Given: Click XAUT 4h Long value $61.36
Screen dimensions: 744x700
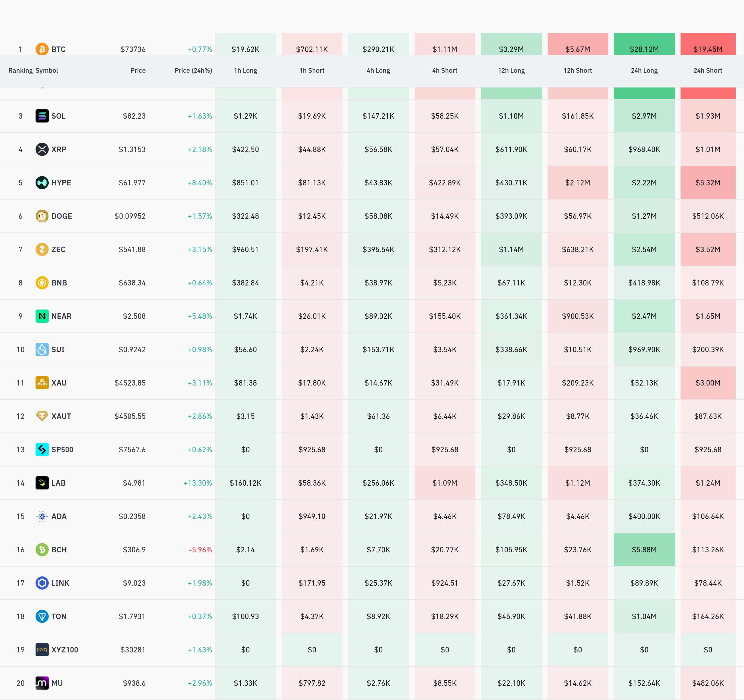Looking at the screenshot, I should (x=378, y=416).
